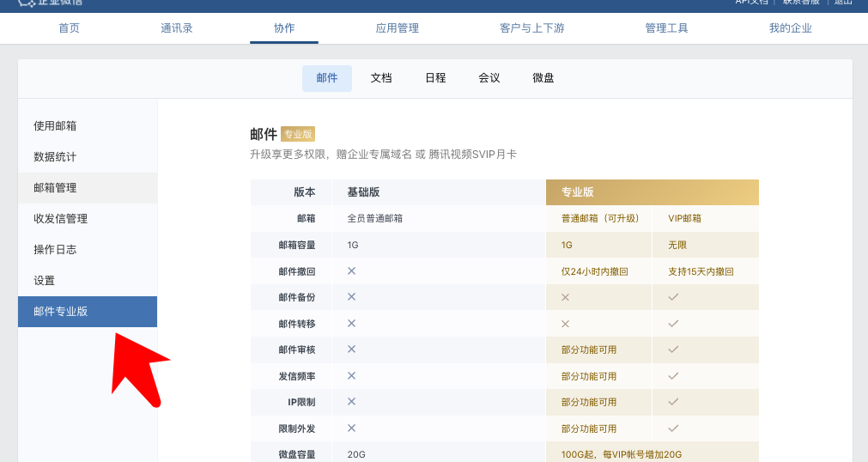Open the 管理工具 navigation tab
The width and height of the screenshot is (868, 462).
pos(666,28)
